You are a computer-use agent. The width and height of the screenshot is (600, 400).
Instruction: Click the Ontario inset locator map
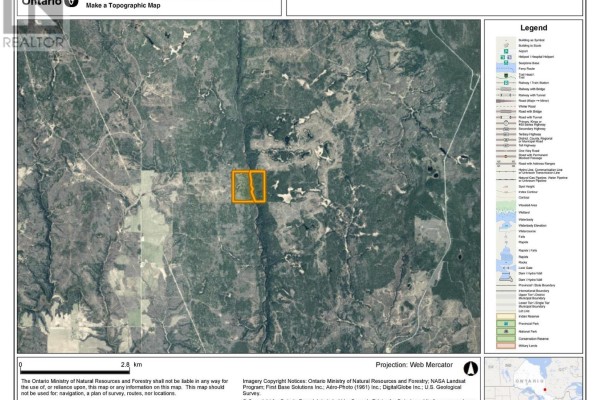tap(534, 379)
